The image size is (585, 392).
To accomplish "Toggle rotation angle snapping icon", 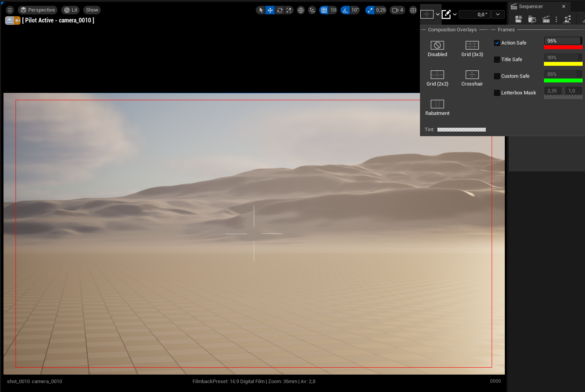I will pyautogui.click(x=345, y=10).
